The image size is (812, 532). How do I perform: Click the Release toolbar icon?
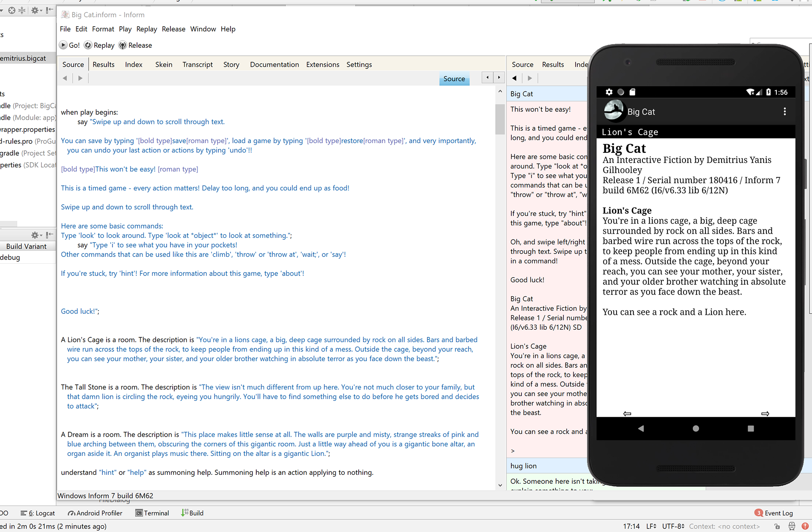(123, 45)
